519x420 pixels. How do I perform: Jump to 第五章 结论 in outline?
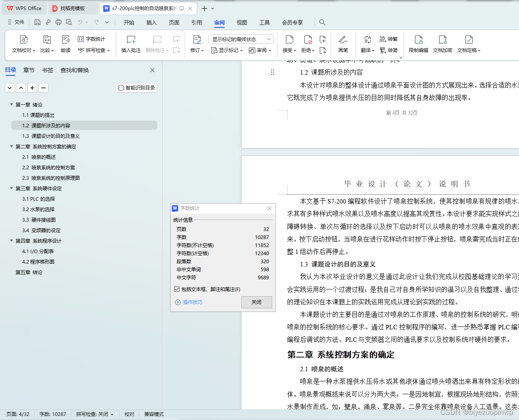point(29,272)
